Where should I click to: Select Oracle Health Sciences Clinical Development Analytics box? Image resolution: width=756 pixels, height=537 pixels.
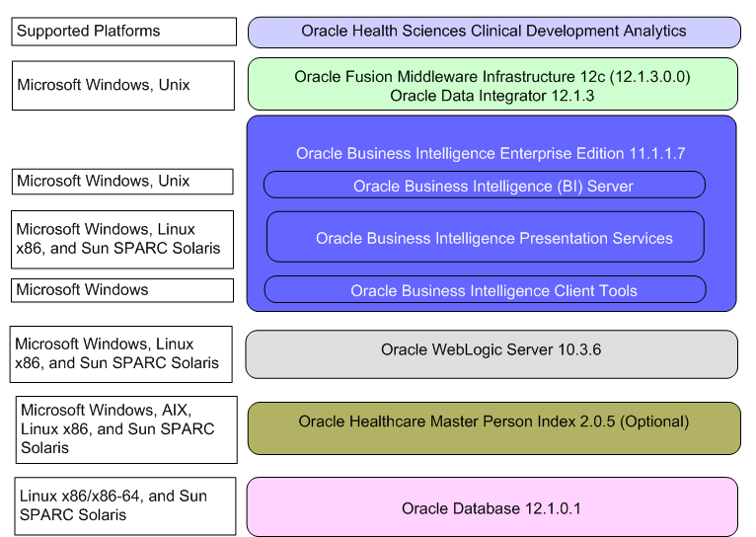tap(494, 33)
